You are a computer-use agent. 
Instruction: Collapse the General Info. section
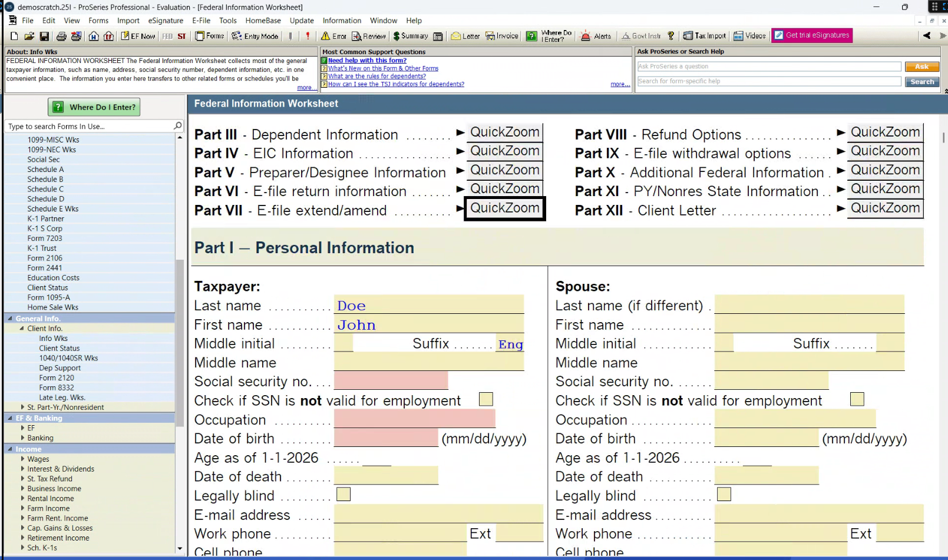(10, 319)
